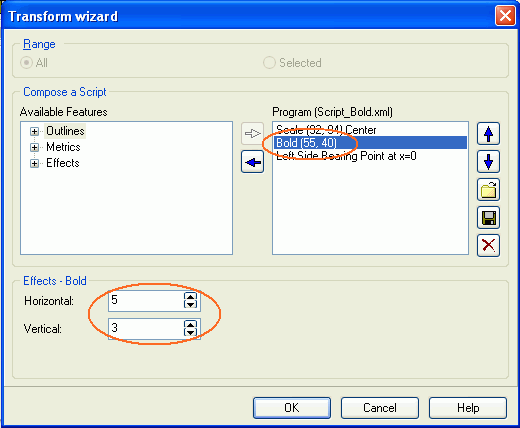
Task: Save the script using the floppy disk icon
Action: coord(488,218)
